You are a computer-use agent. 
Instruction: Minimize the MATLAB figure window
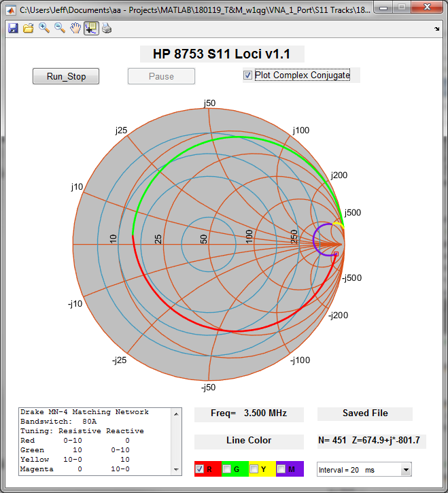(383, 7)
